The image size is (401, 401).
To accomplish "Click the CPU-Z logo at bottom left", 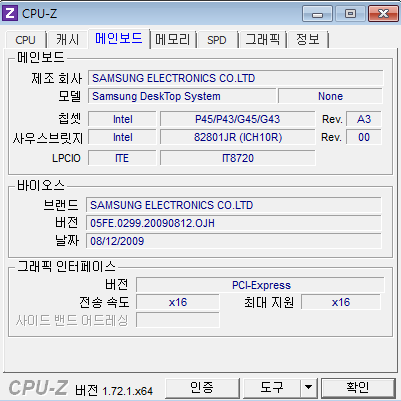I will (x=38, y=388).
